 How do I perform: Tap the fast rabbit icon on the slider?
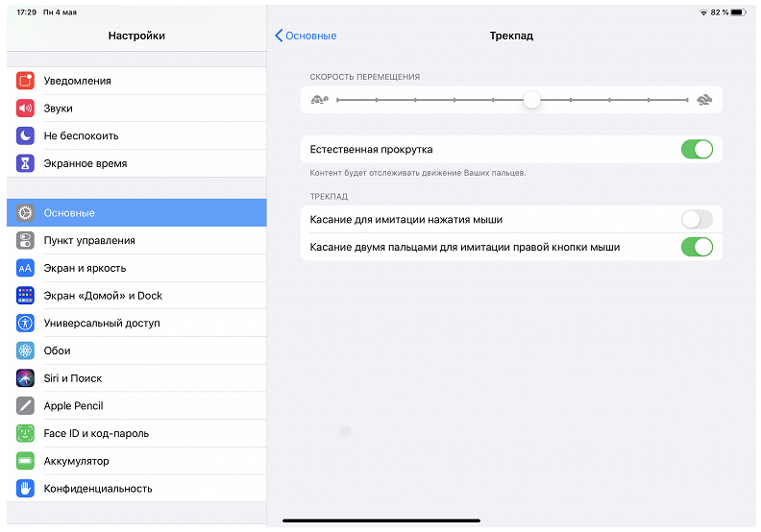coord(704,100)
